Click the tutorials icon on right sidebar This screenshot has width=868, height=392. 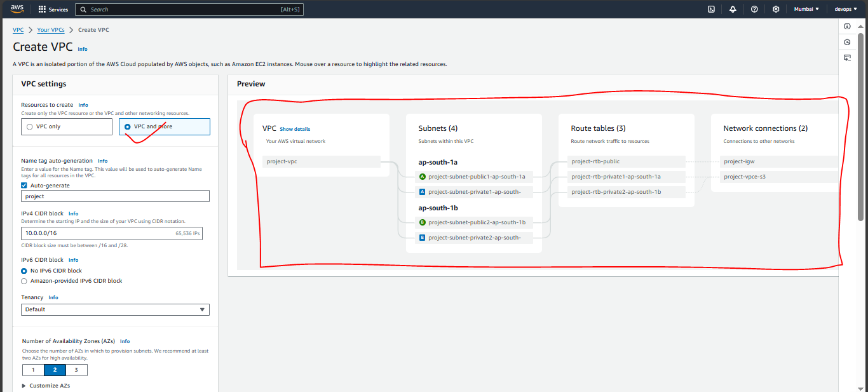tap(847, 58)
